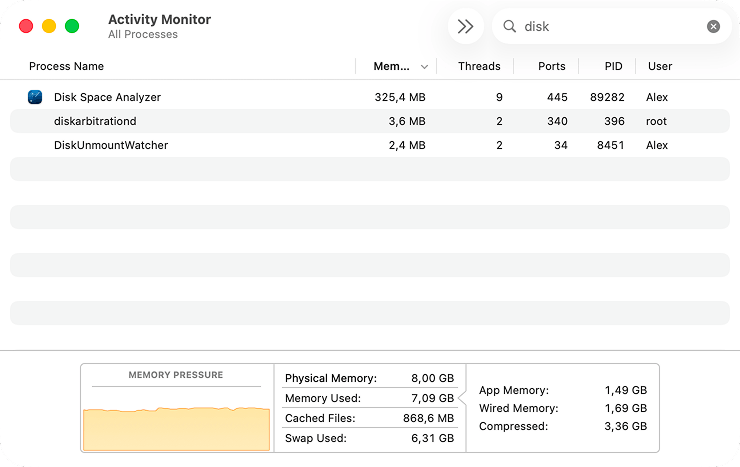This screenshot has height=467, width=740.
Task: Select the Disk Space Analyzer app icon
Action: (35, 97)
